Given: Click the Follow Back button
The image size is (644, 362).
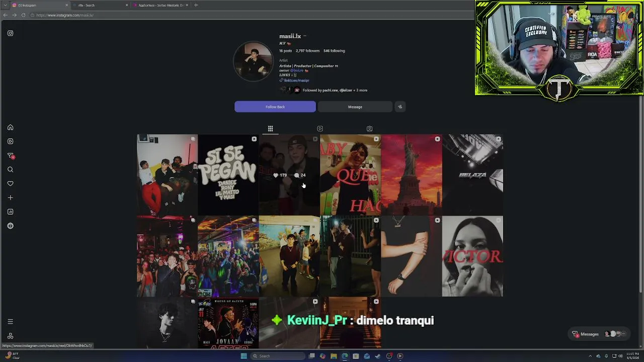Looking at the screenshot, I should tap(275, 107).
